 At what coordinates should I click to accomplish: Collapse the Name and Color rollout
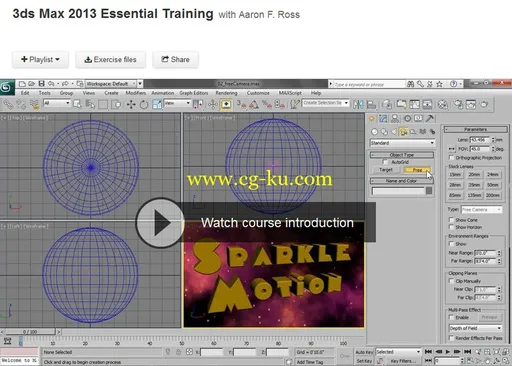point(402,181)
